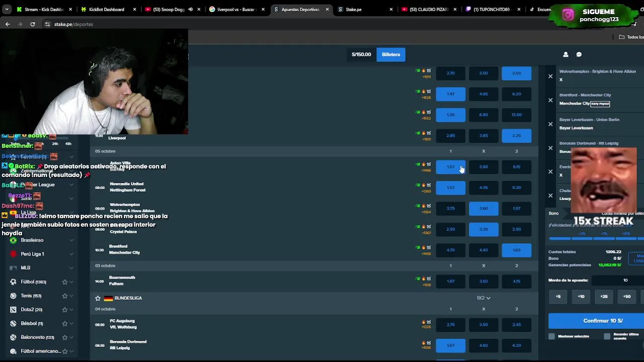
Task: Click the Monto de la apuesta input field
Action: pyautogui.click(x=618, y=280)
